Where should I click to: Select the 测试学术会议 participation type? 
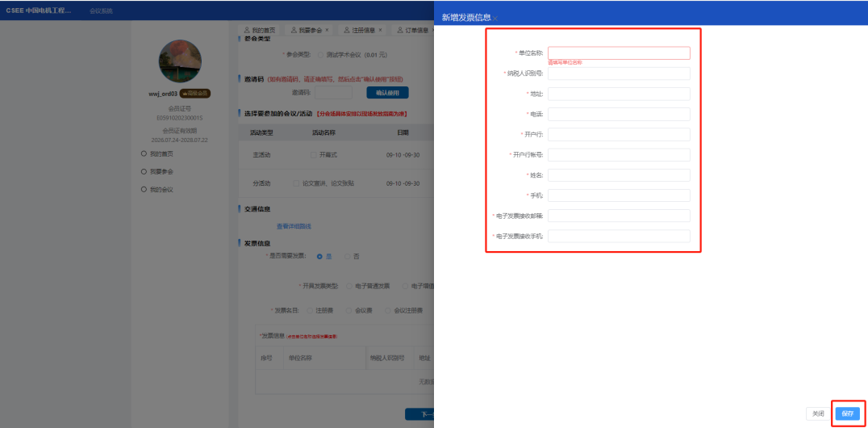(320, 55)
